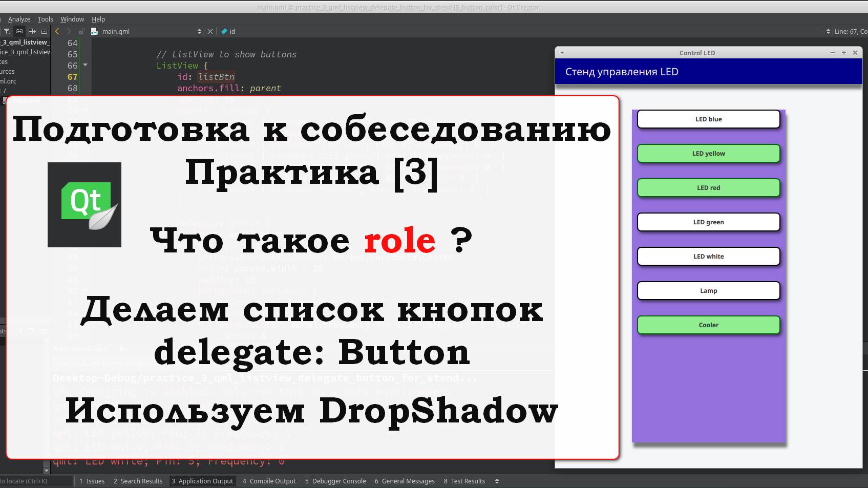Click the id symbol tag icon
868x488 pixels.
pos(224,31)
